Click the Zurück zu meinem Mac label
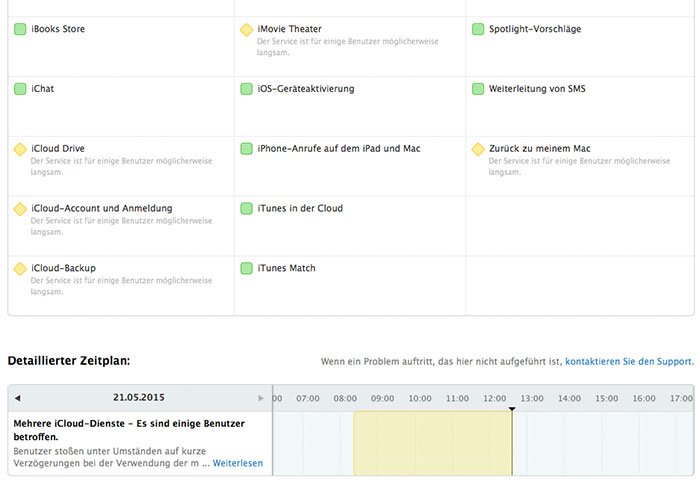This screenshot has height=497, width=700. 539,149
